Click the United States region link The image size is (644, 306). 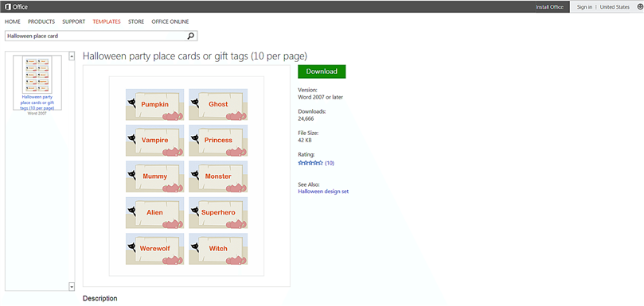615,7
